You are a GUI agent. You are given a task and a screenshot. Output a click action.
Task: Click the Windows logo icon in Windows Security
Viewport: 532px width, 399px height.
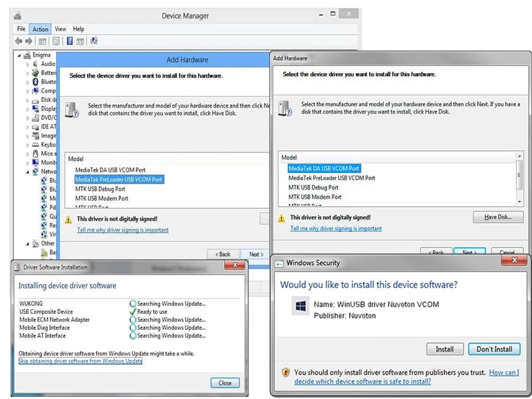pos(301,307)
